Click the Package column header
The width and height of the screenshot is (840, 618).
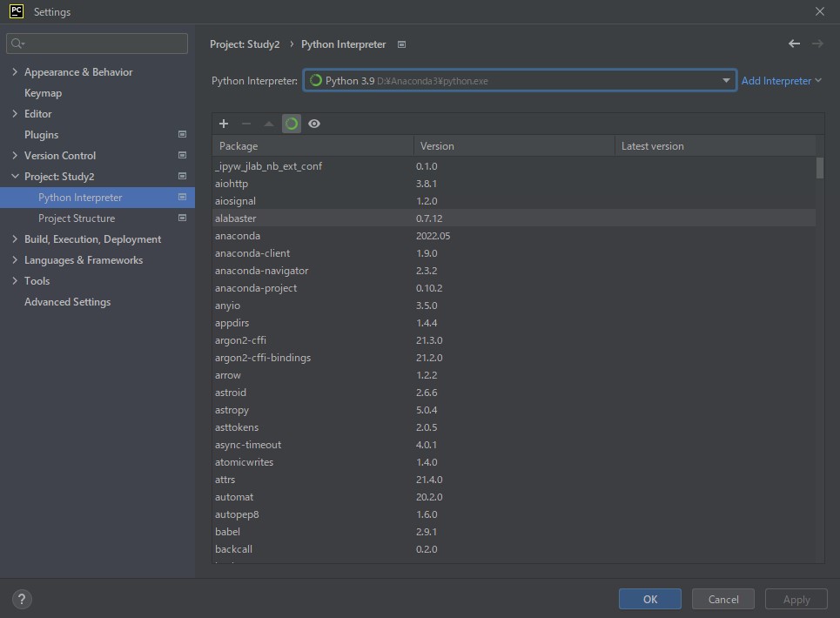coord(312,145)
